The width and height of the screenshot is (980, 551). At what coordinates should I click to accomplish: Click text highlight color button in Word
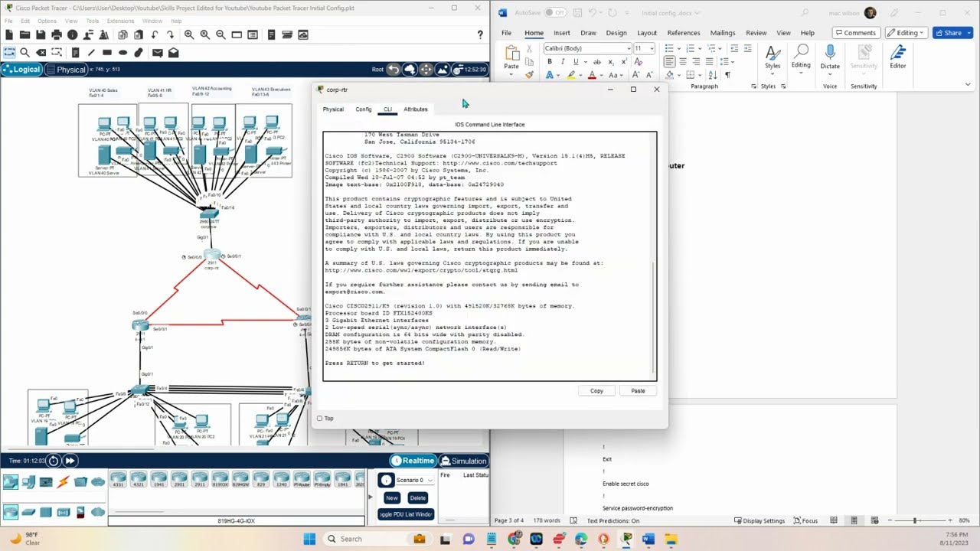(x=571, y=75)
